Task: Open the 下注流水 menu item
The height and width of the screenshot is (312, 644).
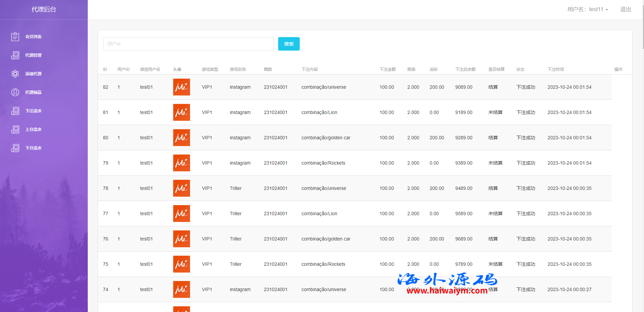Action: (33, 111)
